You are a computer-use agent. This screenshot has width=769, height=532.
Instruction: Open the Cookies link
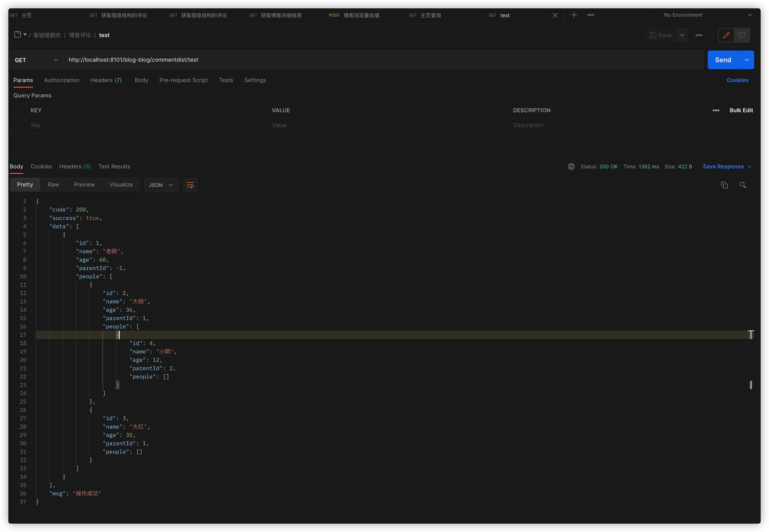(737, 80)
